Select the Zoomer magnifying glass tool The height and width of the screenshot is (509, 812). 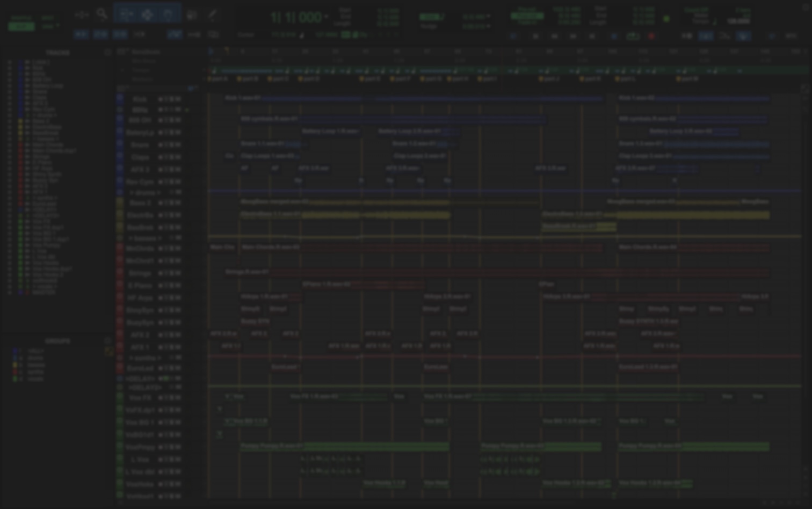coord(102,14)
